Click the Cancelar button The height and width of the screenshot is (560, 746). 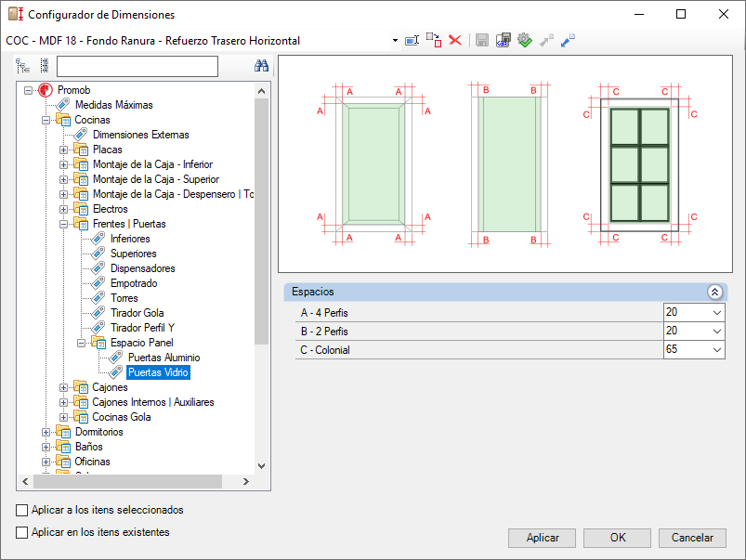click(x=692, y=538)
